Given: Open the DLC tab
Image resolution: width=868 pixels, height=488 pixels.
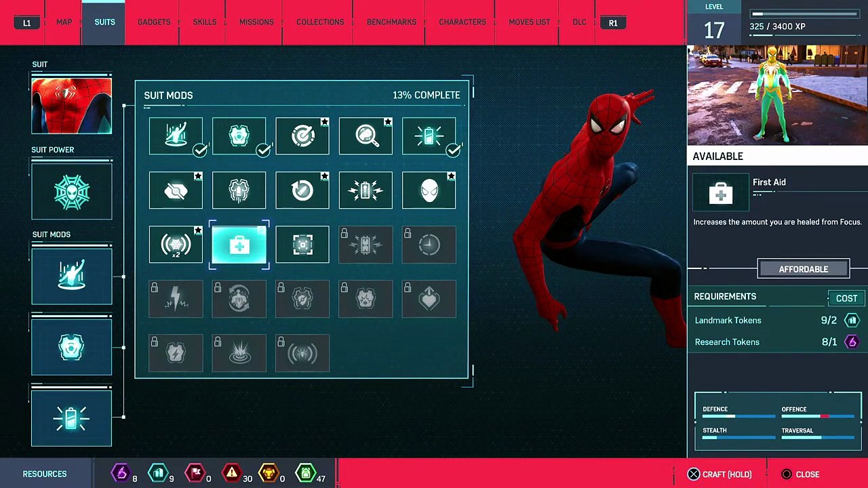Looking at the screenshot, I should point(579,22).
